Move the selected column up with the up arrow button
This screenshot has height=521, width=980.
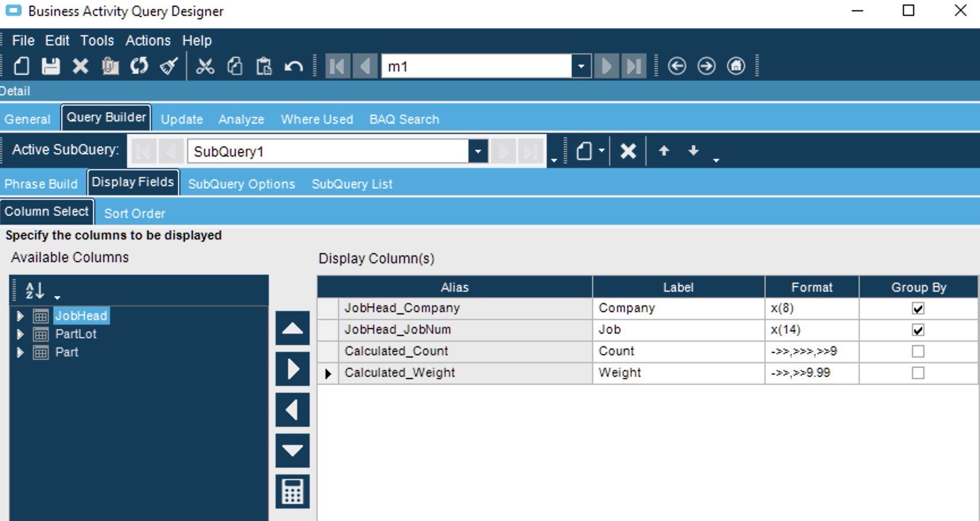pyautogui.click(x=292, y=328)
